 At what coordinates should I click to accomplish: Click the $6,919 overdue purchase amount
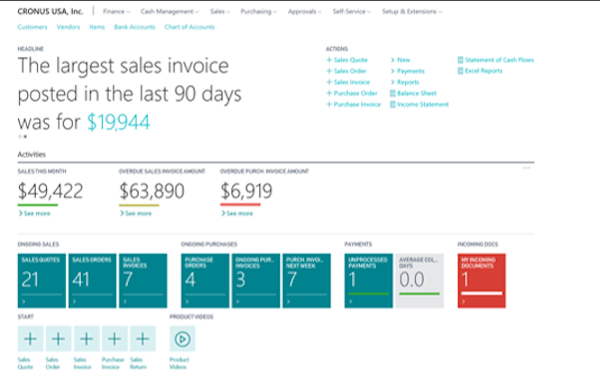pyautogui.click(x=246, y=191)
